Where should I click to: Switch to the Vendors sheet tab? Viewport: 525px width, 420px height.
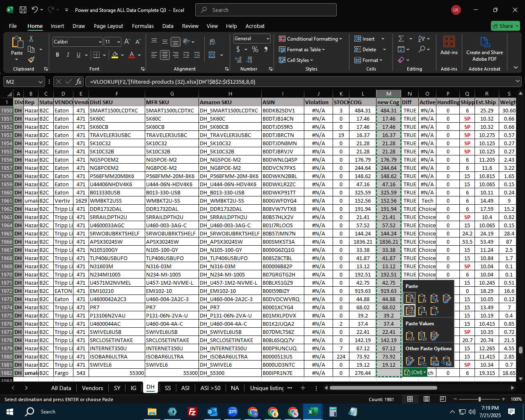tap(93, 388)
